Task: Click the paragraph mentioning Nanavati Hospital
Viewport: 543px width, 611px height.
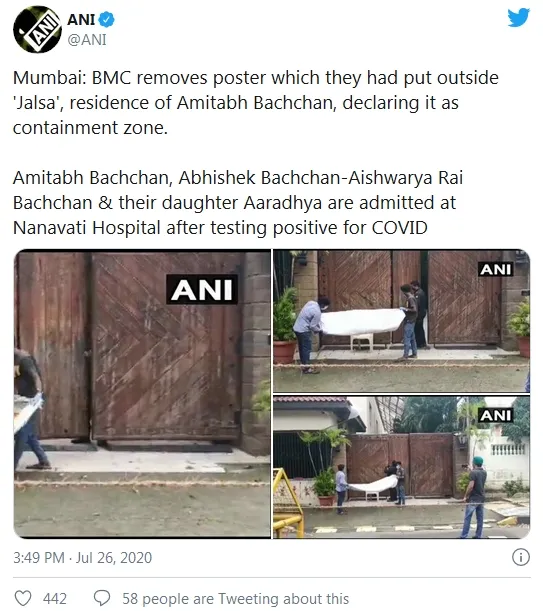Action: [238, 203]
